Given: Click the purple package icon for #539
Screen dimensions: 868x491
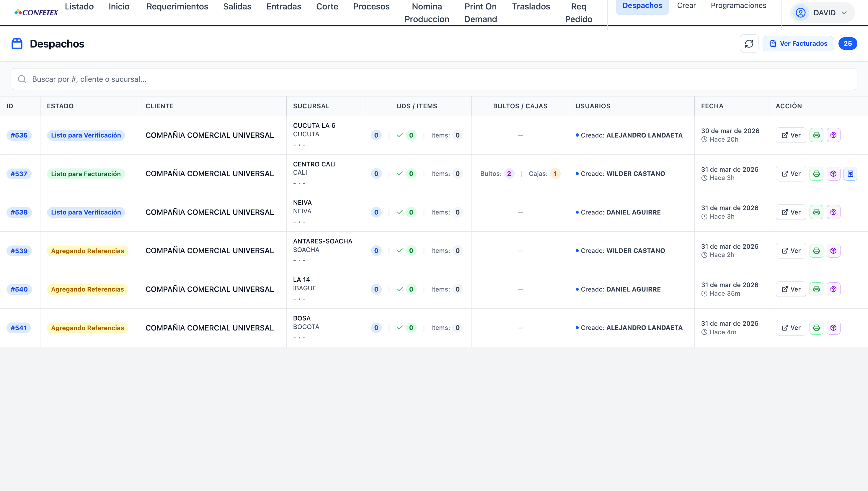Looking at the screenshot, I should (833, 251).
